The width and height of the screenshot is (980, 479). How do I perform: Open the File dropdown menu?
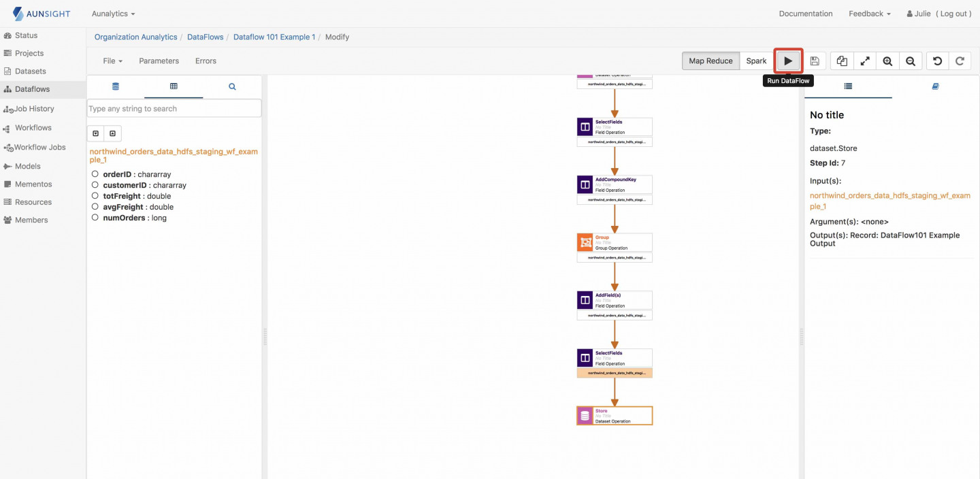pyautogui.click(x=113, y=61)
